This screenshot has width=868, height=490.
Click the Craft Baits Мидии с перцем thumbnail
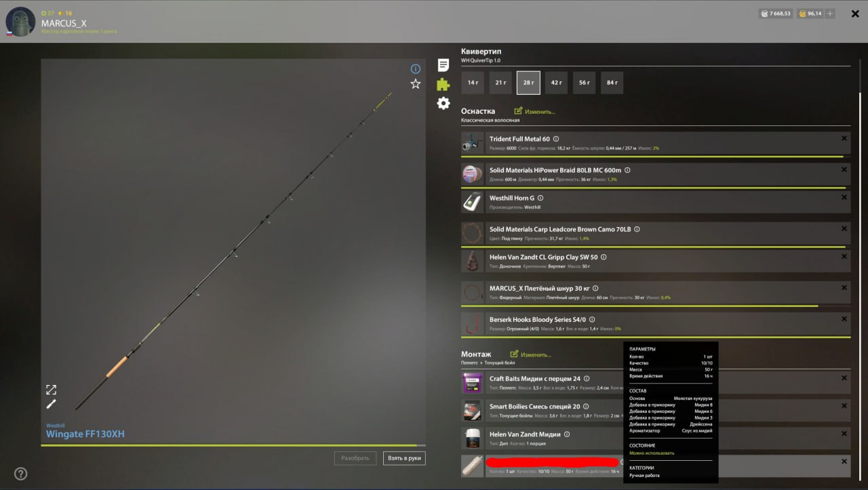(472, 383)
